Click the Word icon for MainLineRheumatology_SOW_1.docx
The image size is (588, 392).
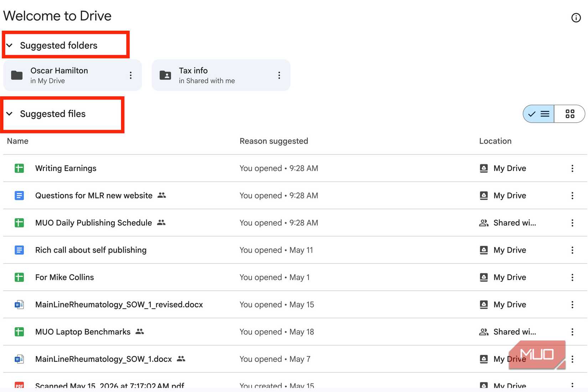[x=19, y=359]
